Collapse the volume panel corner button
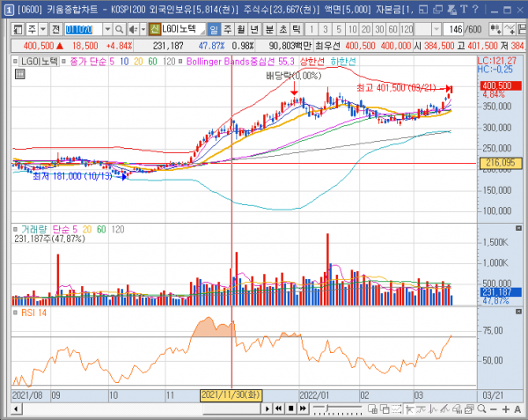The height and width of the screenshot is (420, 528). pos(518,228)
